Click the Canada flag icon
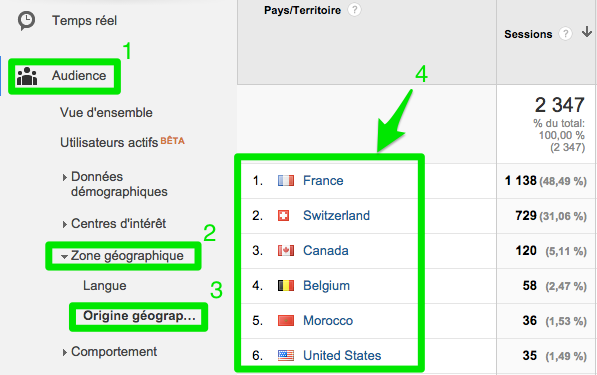597x375 pixels. click(x=286, y=251)
